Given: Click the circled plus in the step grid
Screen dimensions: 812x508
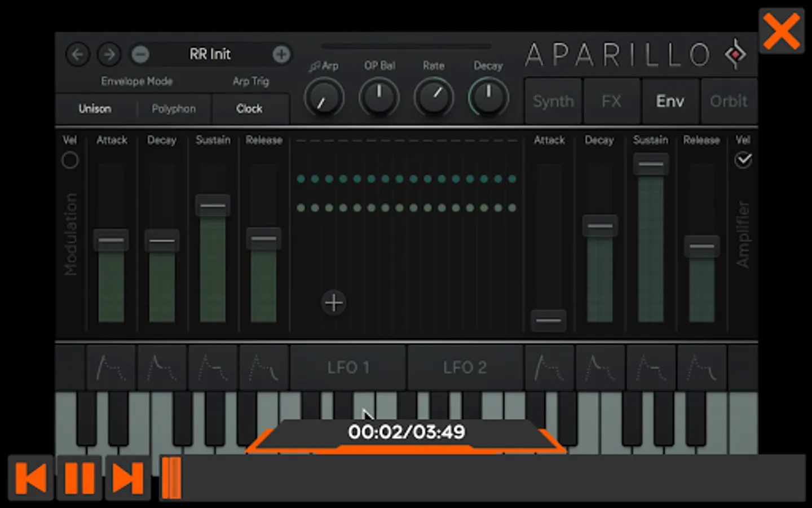Looking at the screenshot, I should pyautogui.click(x=334, y=303).
